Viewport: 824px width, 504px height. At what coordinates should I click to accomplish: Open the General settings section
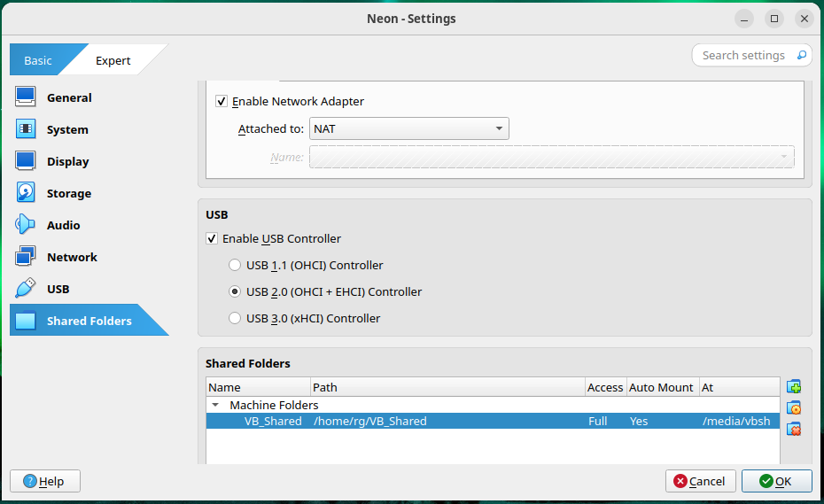[x=69, y=97]
